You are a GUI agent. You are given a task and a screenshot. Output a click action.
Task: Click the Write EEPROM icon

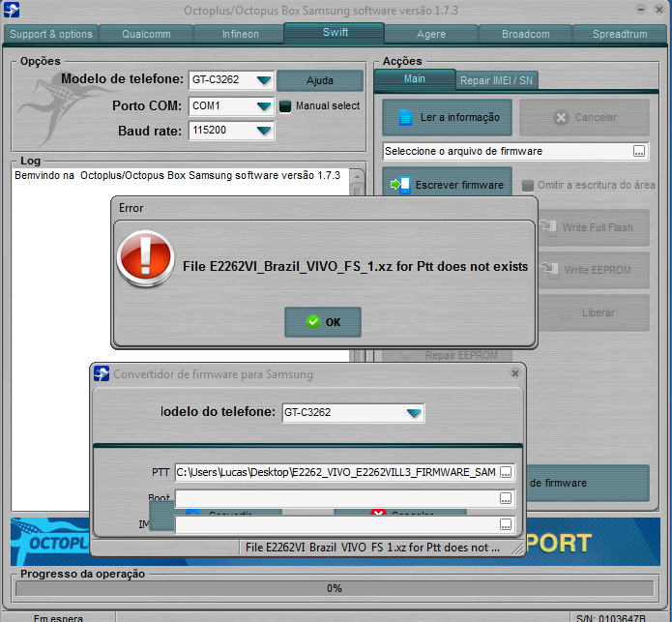[549, 270]
